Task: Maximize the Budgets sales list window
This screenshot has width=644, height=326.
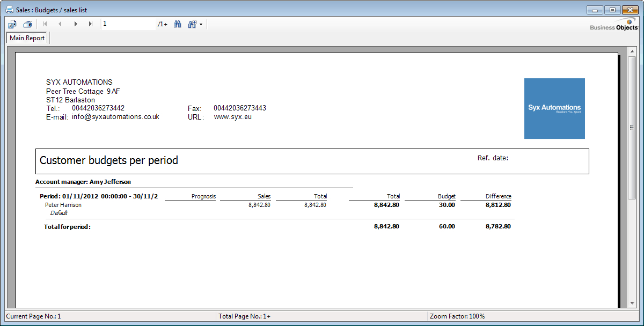Action: tap(612, 10)
